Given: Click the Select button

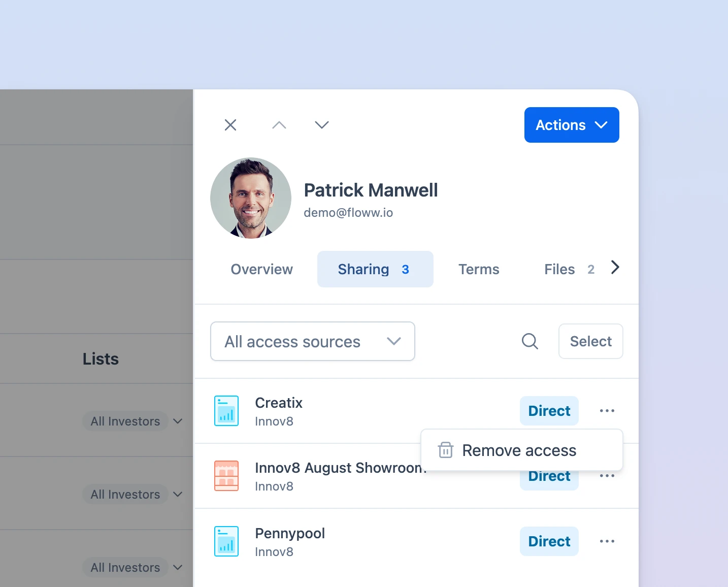Looking at the screenshot, I should 591,341.
